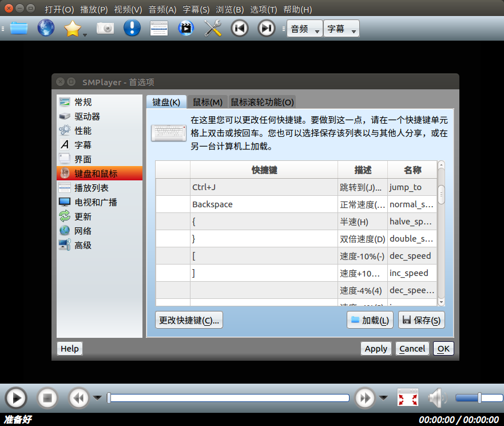Click the Help button
This screenshot has height=426, width=504.
pyautogui.click(x=70, y=349)
